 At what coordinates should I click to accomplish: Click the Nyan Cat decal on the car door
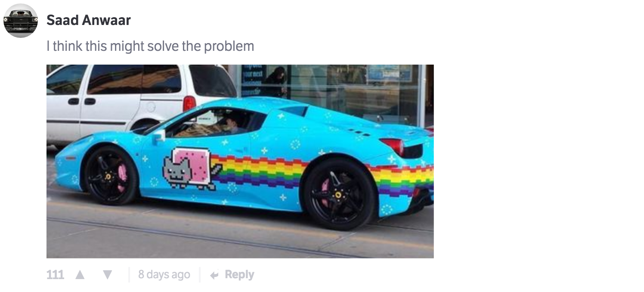[189, 168]
